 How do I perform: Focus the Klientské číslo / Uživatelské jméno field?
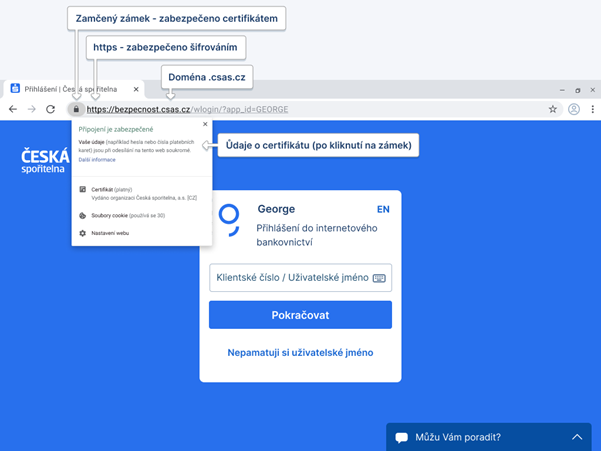tap(300, 278)
